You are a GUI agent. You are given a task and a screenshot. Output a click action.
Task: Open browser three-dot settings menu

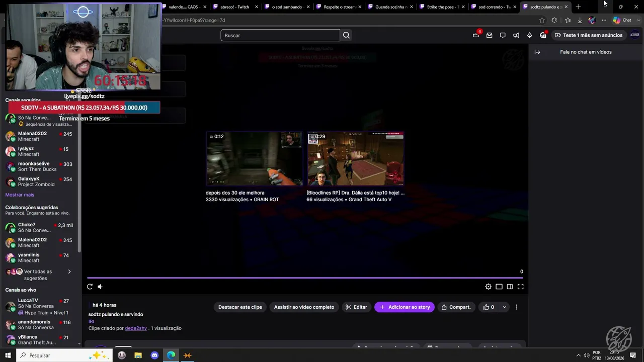click(604, 20)
